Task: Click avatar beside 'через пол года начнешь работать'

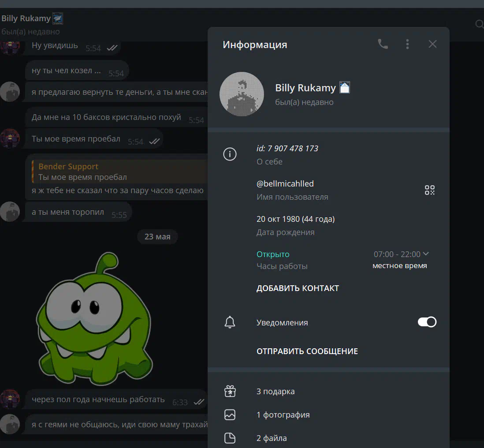Action: tap(10, 399)
